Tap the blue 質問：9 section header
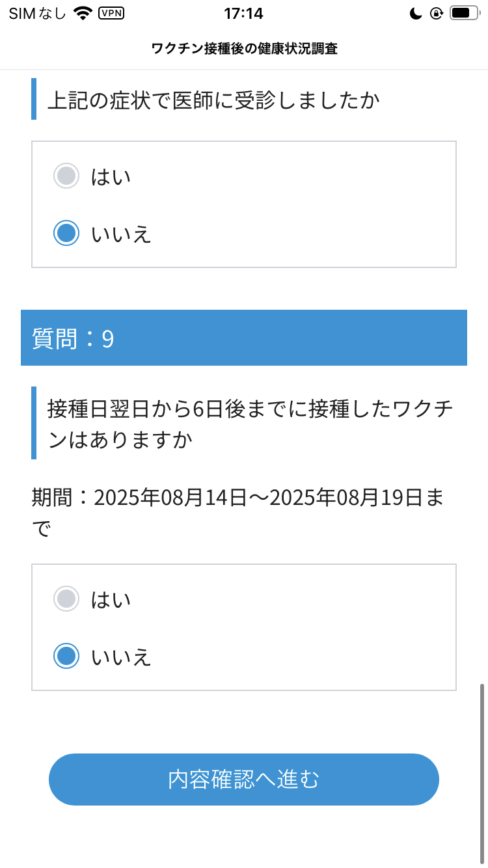This screenshot has width=488, height=868. click(244, 337)
